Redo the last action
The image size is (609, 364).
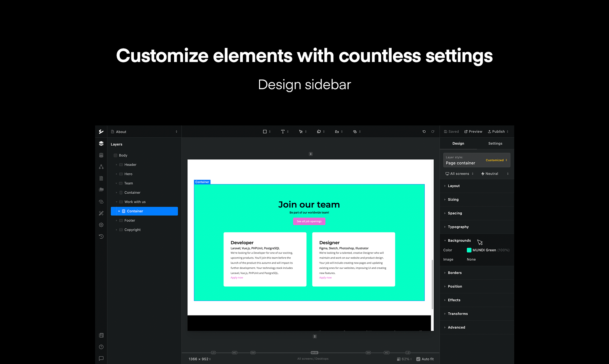click(433, 132)
